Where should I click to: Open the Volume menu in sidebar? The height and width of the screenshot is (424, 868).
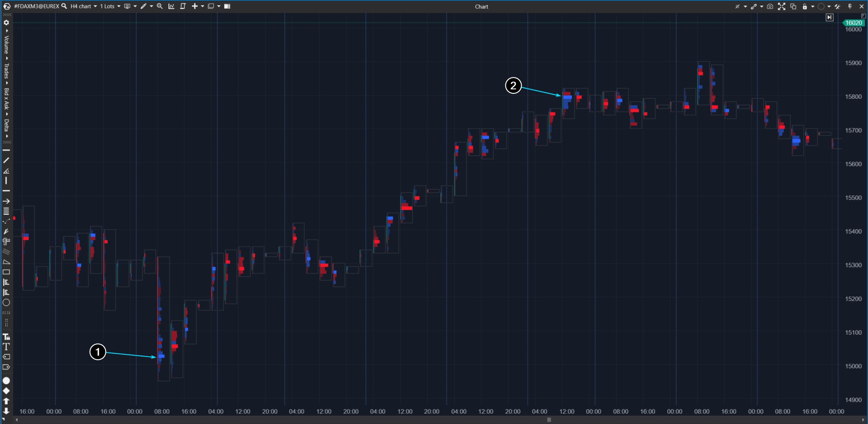click(x=6, y=44)
